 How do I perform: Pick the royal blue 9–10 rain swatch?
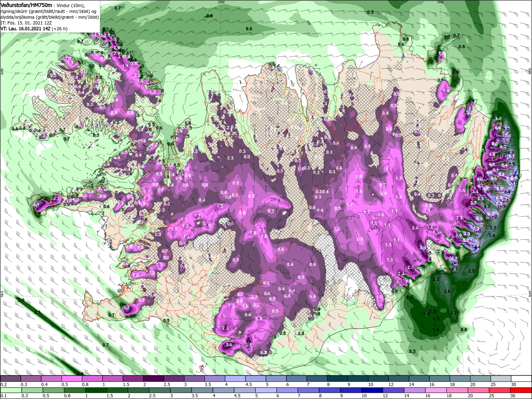(351, 390)
